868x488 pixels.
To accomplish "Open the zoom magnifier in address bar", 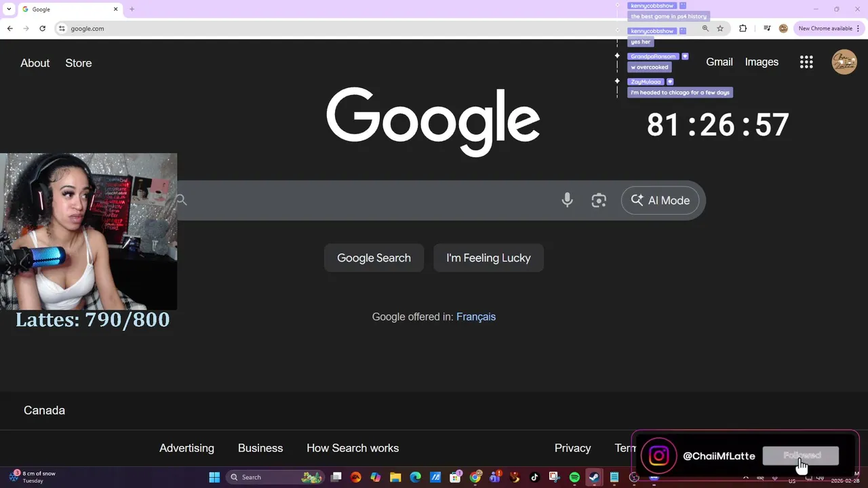I will [x=705, y=28].
